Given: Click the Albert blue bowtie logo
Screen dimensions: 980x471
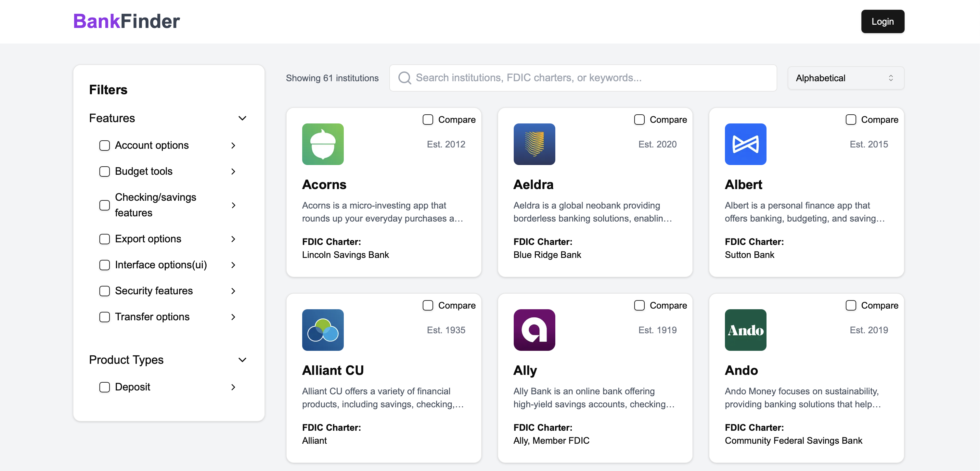Looking at the screenshot, I should [745, 144].
